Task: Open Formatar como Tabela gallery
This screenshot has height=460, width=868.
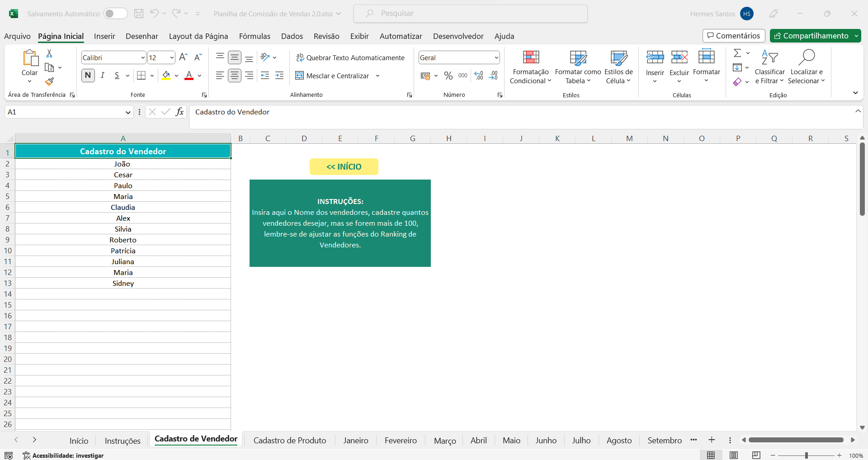Action: click(578, 67)
